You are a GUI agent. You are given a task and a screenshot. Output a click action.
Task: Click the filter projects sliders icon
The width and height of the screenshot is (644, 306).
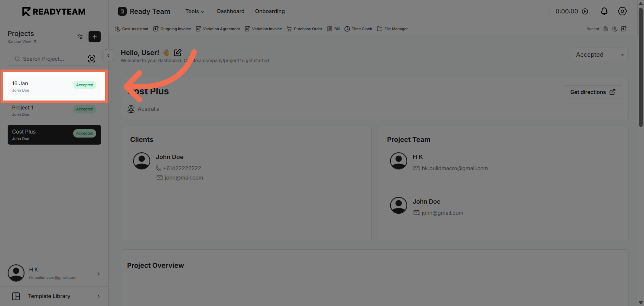pos(80,37)
